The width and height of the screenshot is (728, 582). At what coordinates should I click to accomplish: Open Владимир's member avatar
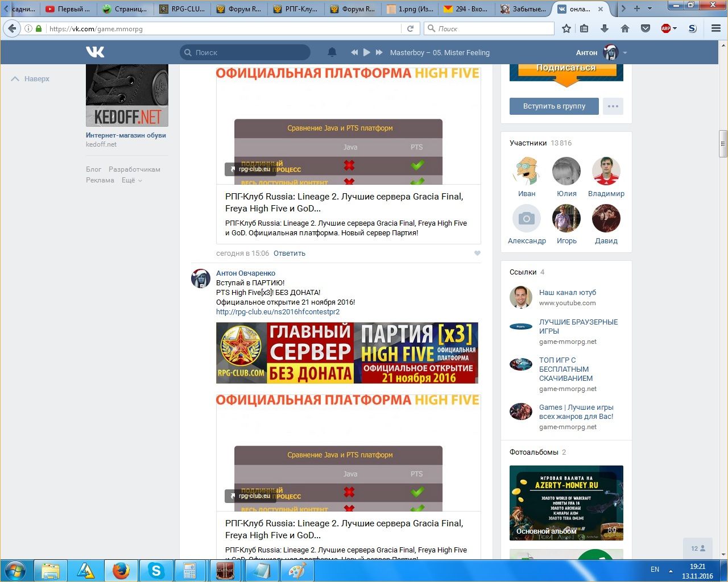click(606, 171)
